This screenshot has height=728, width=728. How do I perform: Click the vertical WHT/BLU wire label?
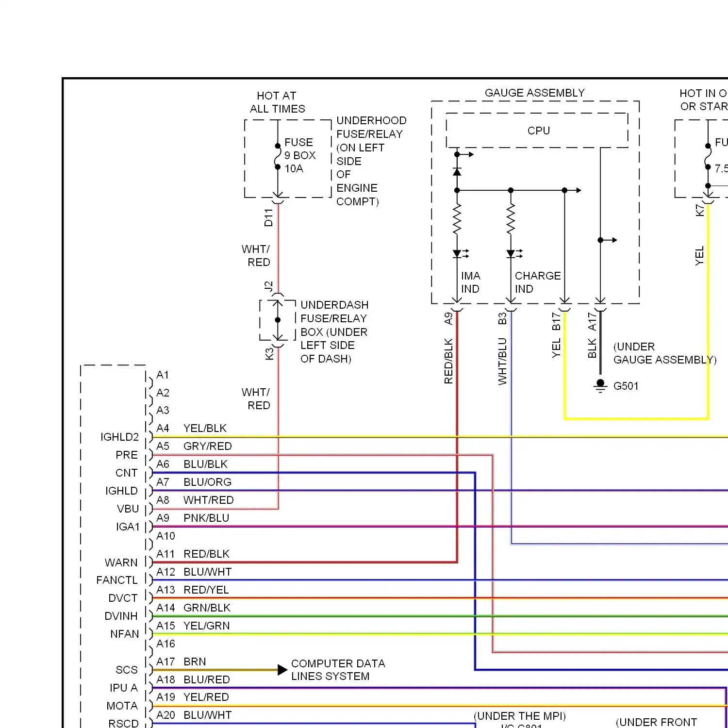pyautogui.click(x=502, y=362)
